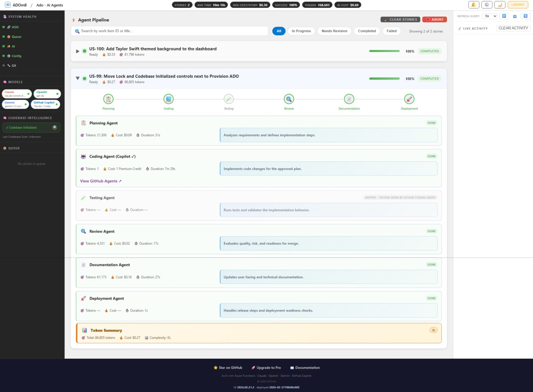
Task: Open settings with the gear icon
Action: click(x=487, y=5)
